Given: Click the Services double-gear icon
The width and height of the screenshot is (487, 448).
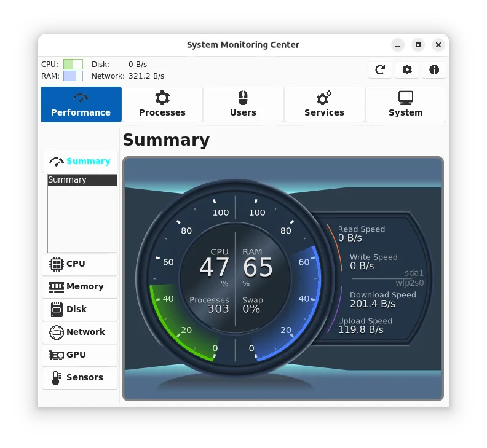Looking at the screenshot, I should (x=324, y=98).
